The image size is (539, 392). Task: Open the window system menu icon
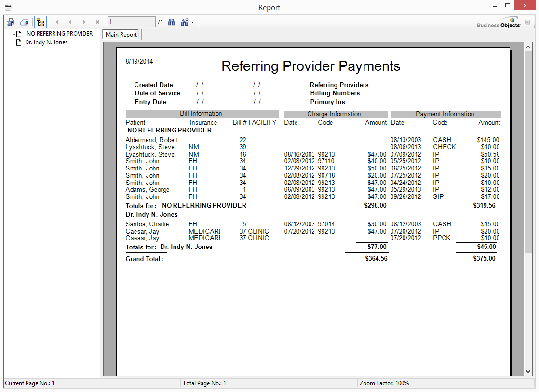click(8, 7)
